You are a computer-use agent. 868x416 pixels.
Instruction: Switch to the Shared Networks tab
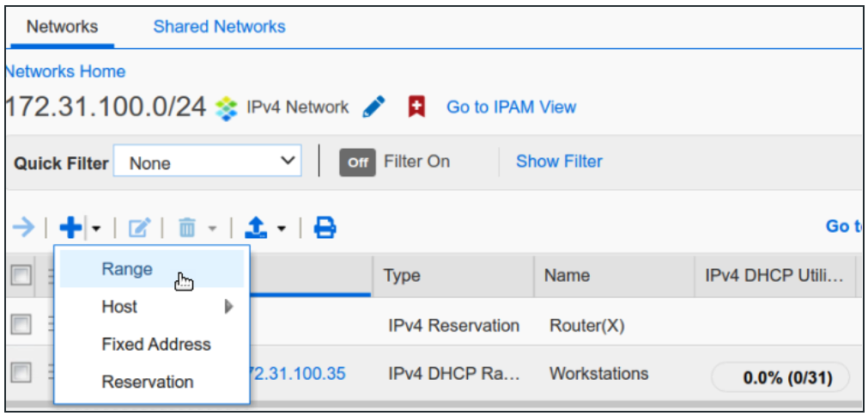click(x=219, y=27)
